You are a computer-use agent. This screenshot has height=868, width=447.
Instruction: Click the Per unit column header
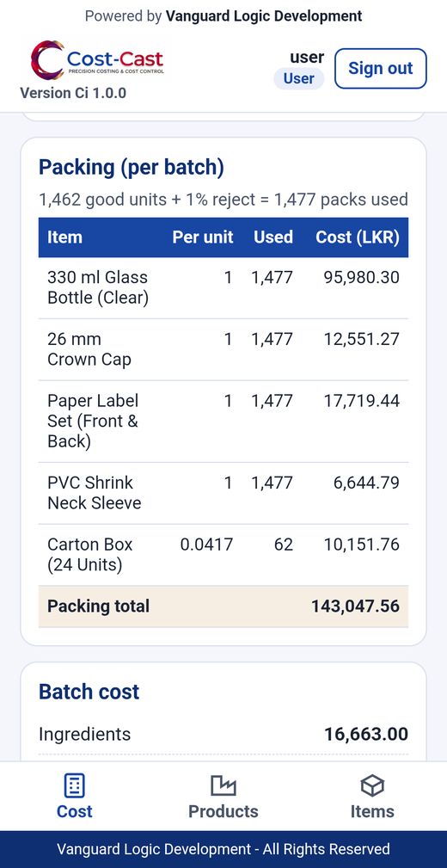[x=203, y=237]
